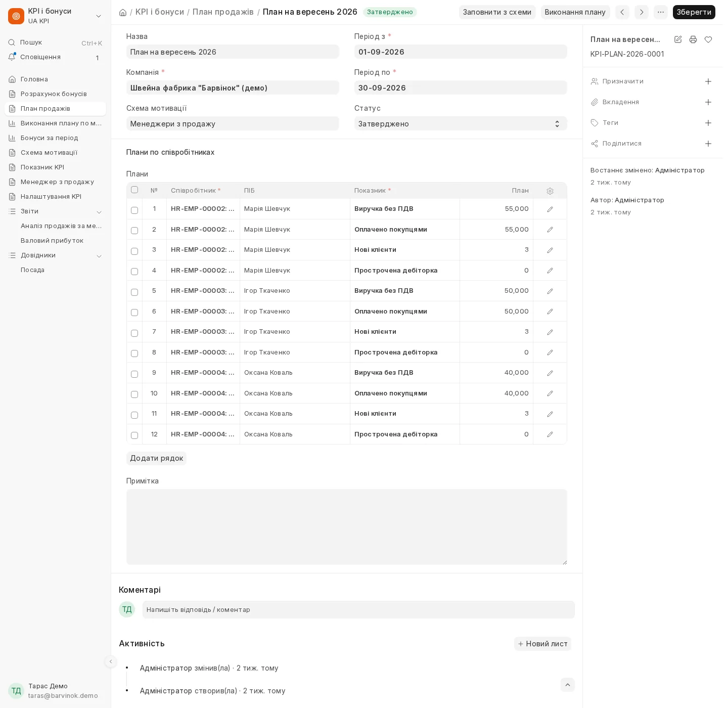This screenshot has height=708, width=728.
Task: Check row 9 Оксана Коваль checkbox
Action: (134, 374)
